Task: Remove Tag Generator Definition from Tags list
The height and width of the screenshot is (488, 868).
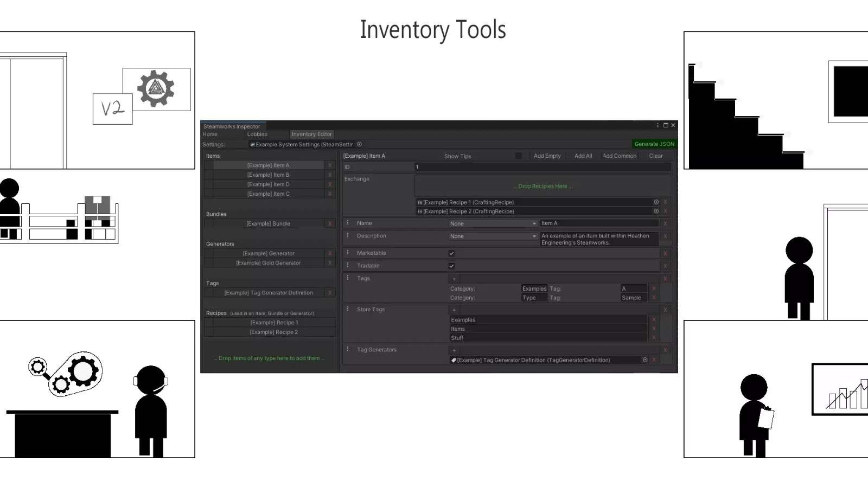Action: 330,293
